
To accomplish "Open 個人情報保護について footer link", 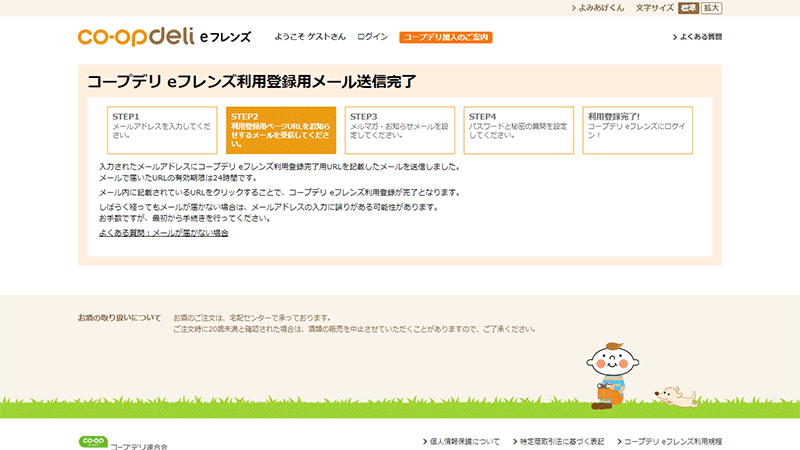I will click(x=461, y=441).
